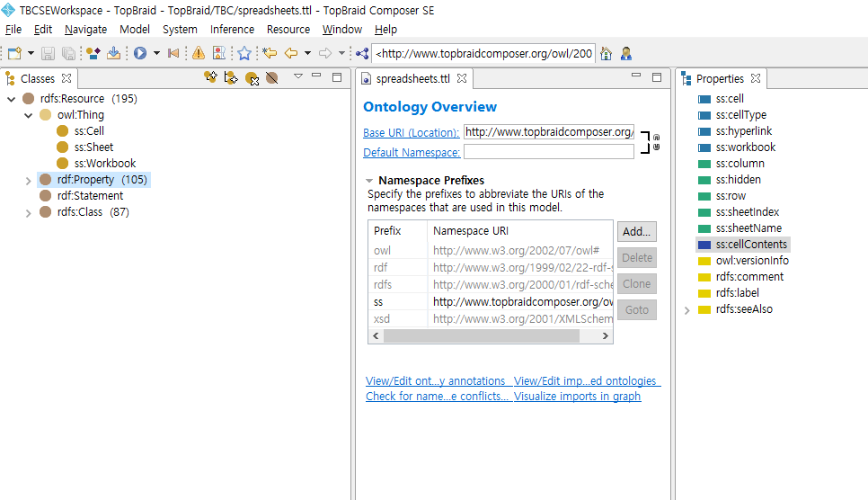
Task: Click the Save All icon
Action: coord(68,53)
